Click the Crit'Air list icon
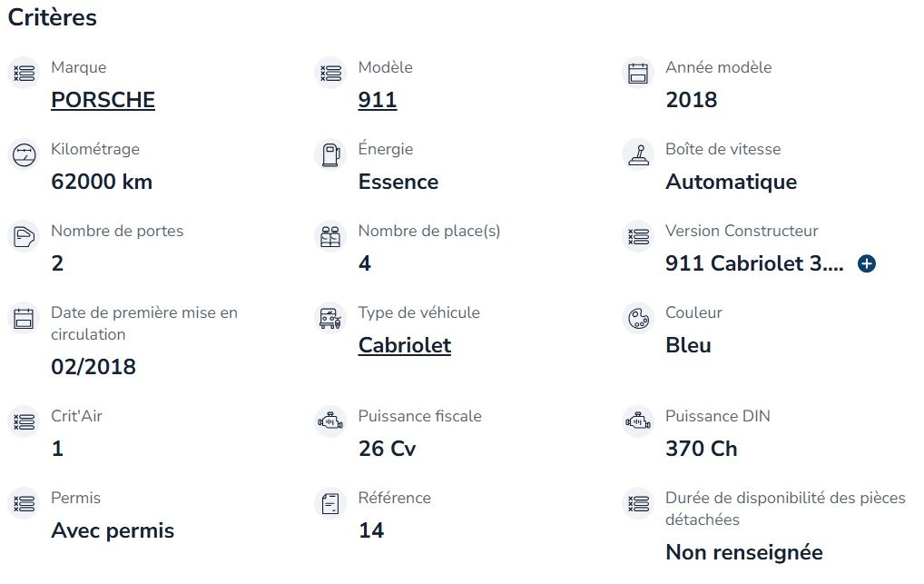Viewport: 924px width, 584px height. (25, 421)
